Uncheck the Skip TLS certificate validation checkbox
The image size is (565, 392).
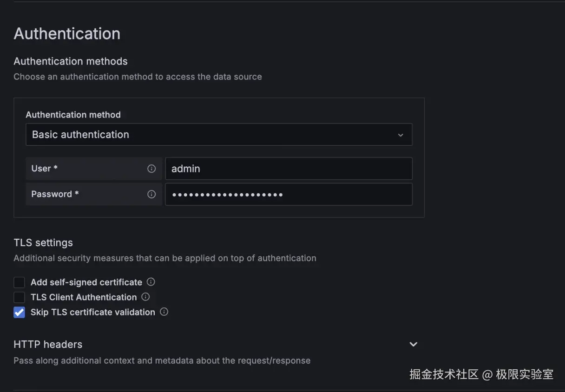click(x=19, y=313)
